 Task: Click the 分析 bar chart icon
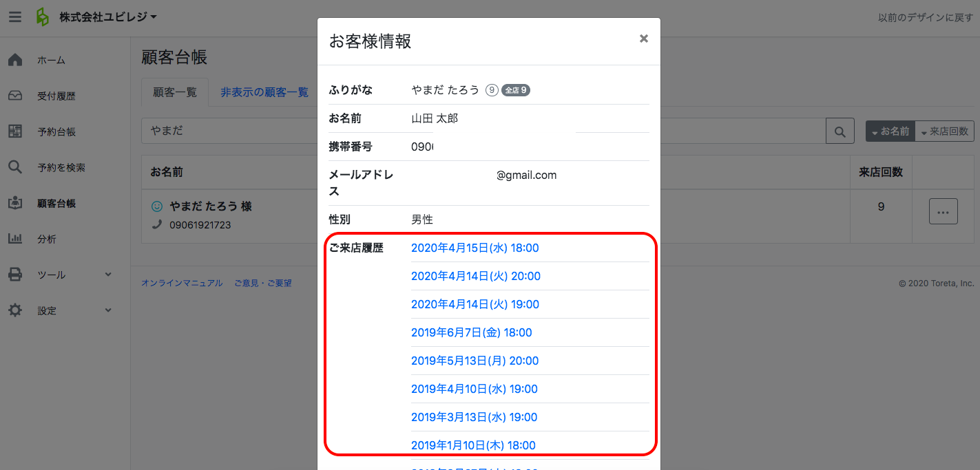(x=15, y=239)
